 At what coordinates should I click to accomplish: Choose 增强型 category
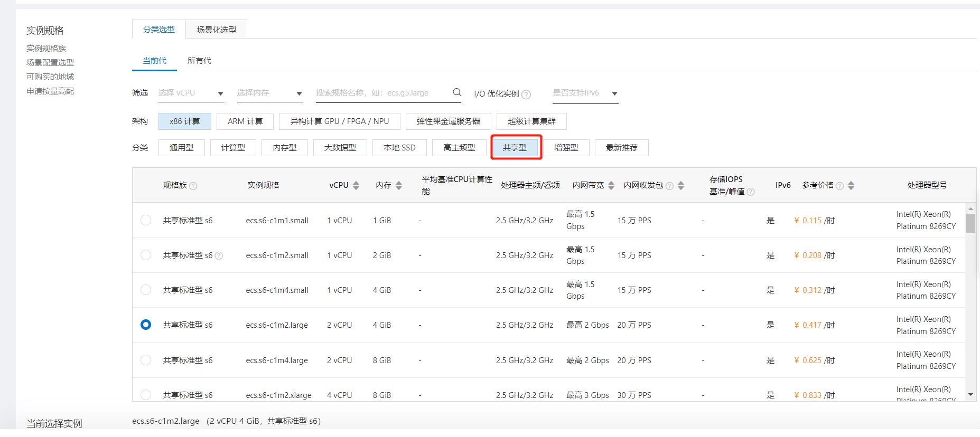tap(566, 148)
